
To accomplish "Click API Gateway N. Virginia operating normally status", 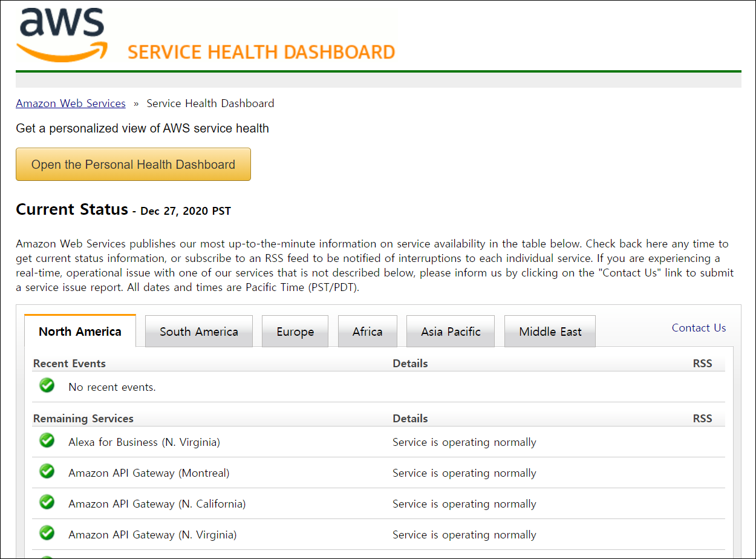I will [x=464, y=535].
